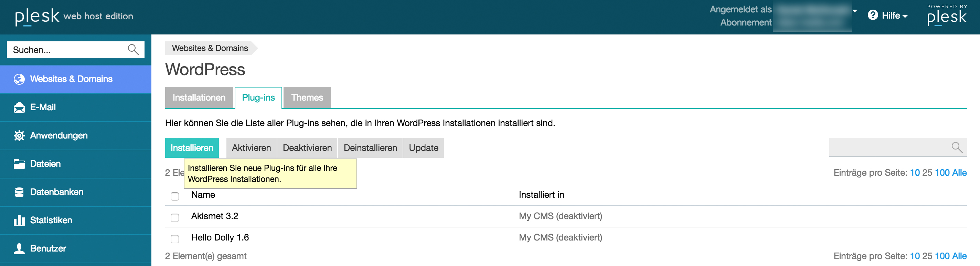Open Anwendungen in sidebar
The image size is (980, 266).
point(76,136)
